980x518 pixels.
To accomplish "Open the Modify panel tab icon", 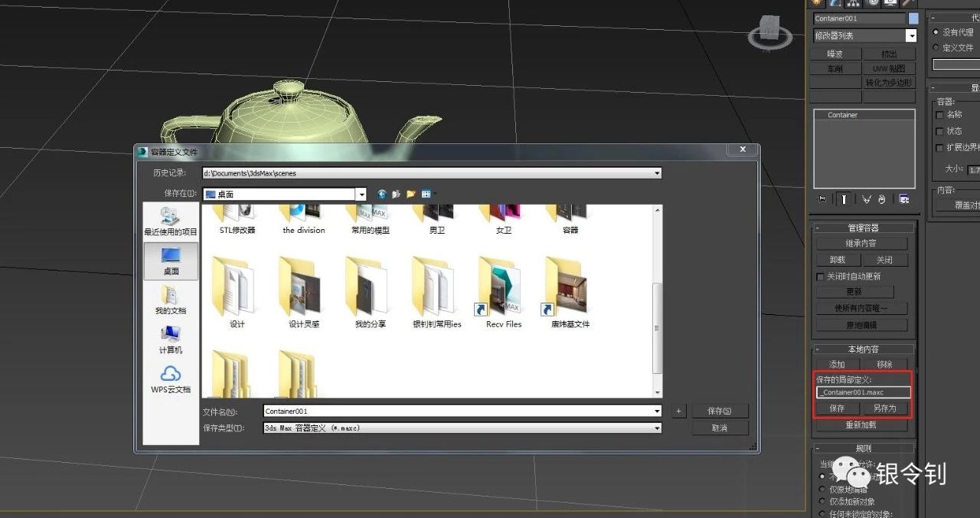I will pos(835,3).
